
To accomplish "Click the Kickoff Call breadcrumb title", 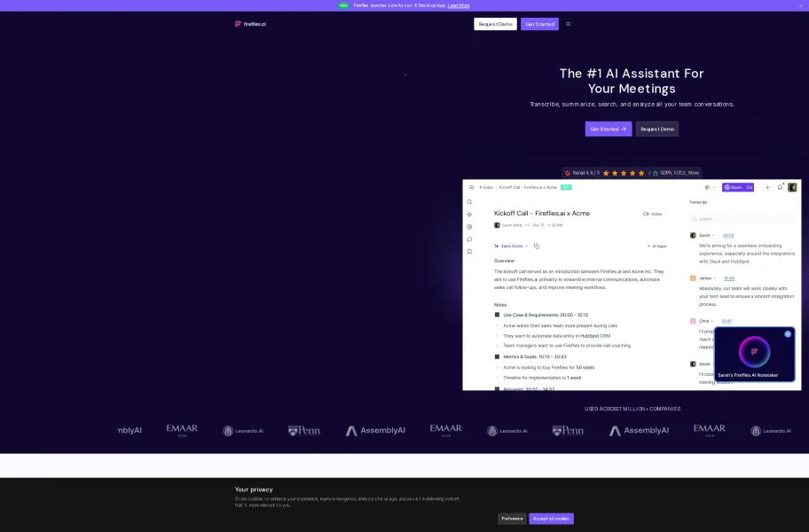I will pyautogui.click(x=528, y=188).
